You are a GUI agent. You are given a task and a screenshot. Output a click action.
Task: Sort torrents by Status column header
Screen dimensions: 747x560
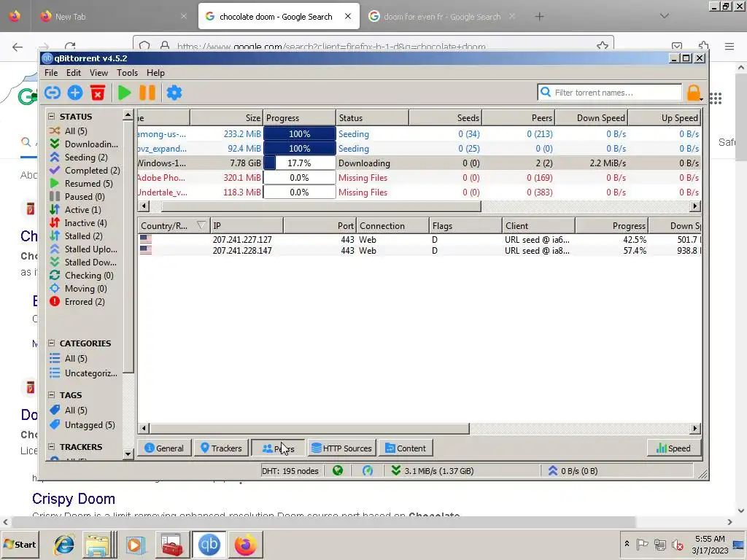pyautogui.click(x=372, y=117)
